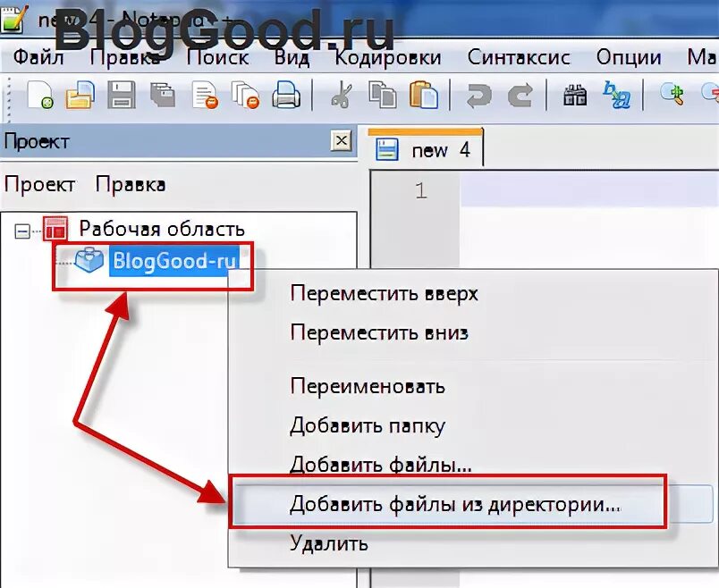Click the workspace icon beside Рабочая область
This screenshot has width=719, height=588.
coord(55,228)
